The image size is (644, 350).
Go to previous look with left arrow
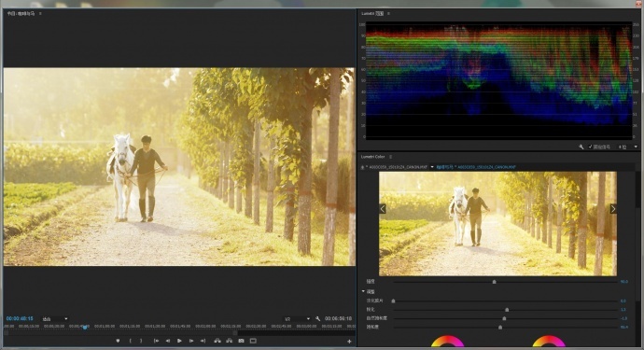383,209
